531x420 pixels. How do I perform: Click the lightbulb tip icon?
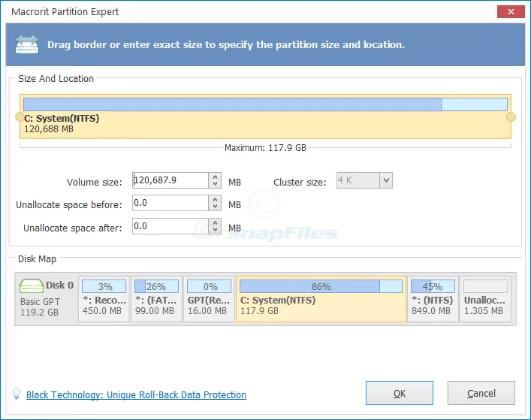tap(17, 394)
